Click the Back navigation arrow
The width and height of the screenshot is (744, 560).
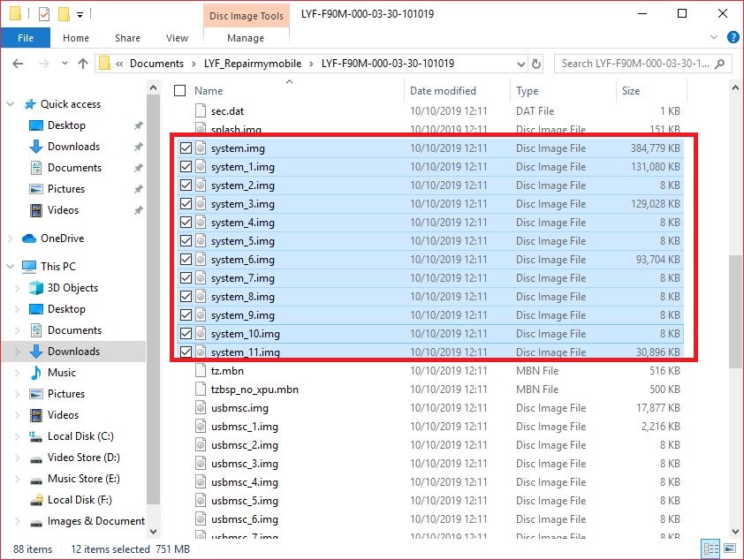coord(18,64)
